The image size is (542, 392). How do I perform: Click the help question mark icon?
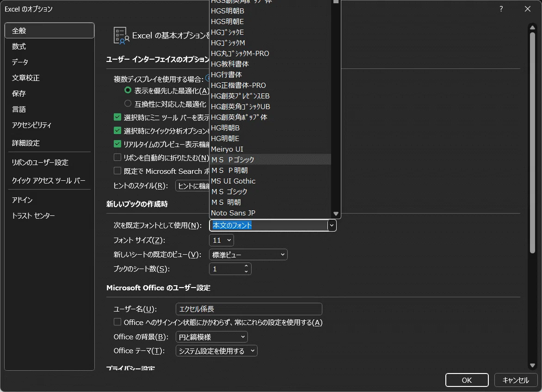501,9
